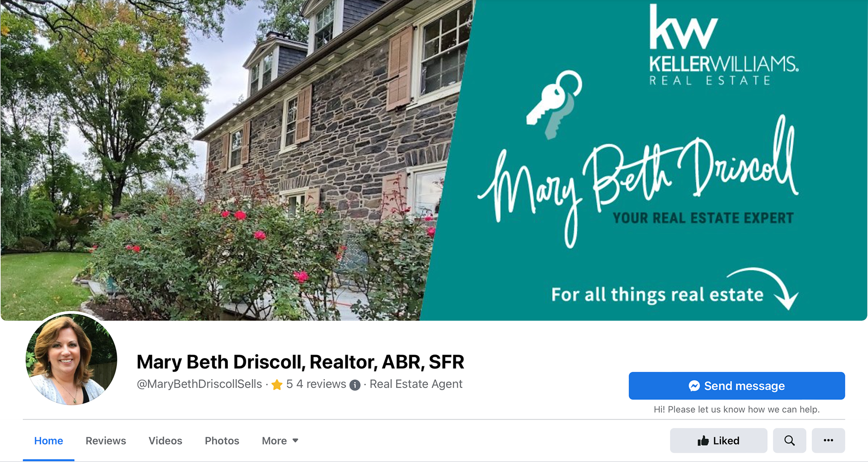The width and height of the screenshot is (868, 462).
Task: Open the round profile picture
Action: [x=71, y=359]
